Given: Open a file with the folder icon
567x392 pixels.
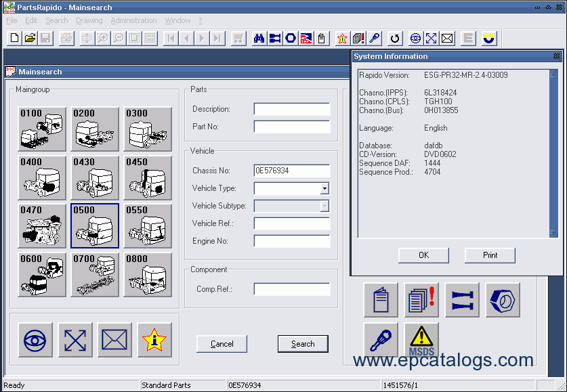Looking at the screenshot, I should click(x=30, y=38).
